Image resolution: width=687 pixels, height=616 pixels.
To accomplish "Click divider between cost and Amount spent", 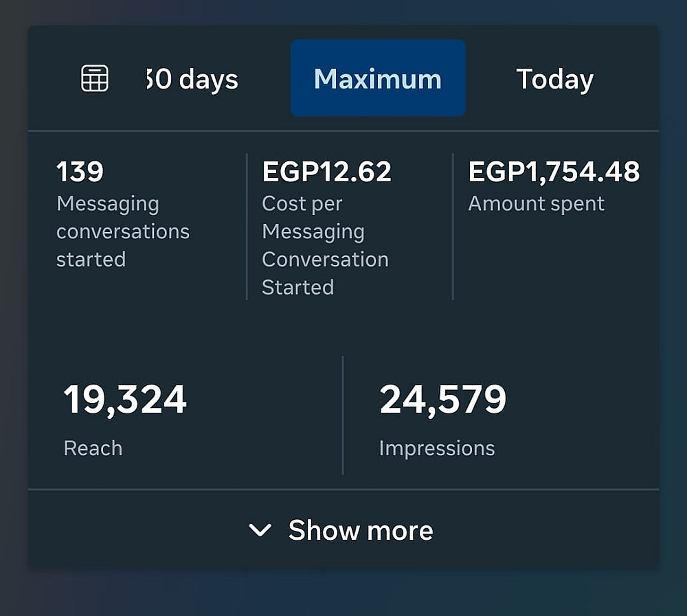I will [453, 227].
